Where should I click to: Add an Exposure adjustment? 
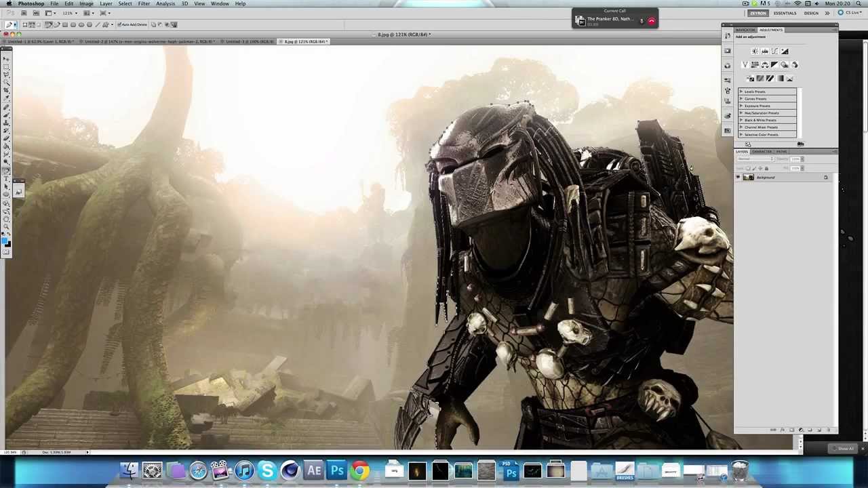(x=785, y=52)
